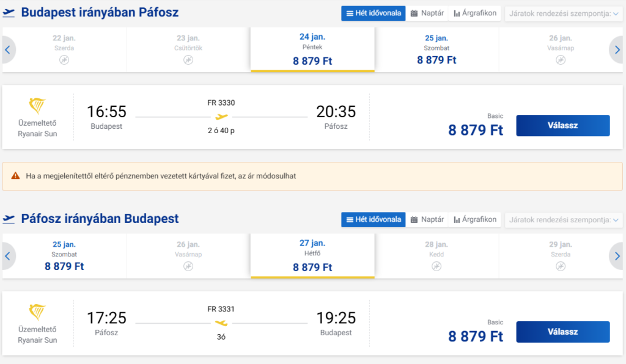Select return date 25 jan. Szombat
The width and height of the screenshot is (626, 364).
click(x=64, y=256)
